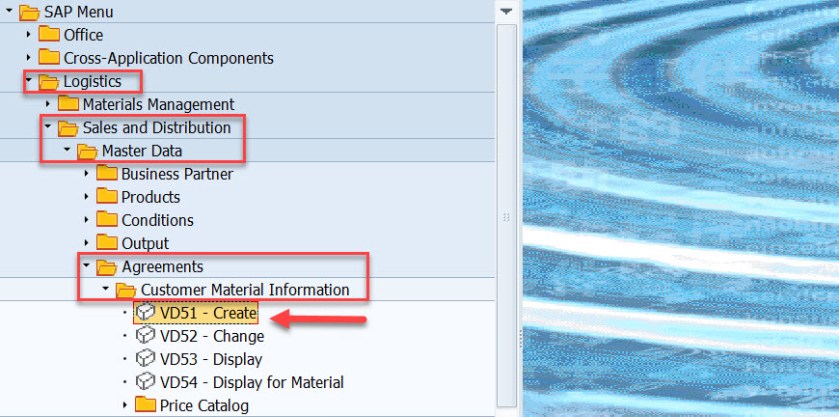The image size is (839, 417).
Task: Expand the Business Partner arrow
Action: 86,173
